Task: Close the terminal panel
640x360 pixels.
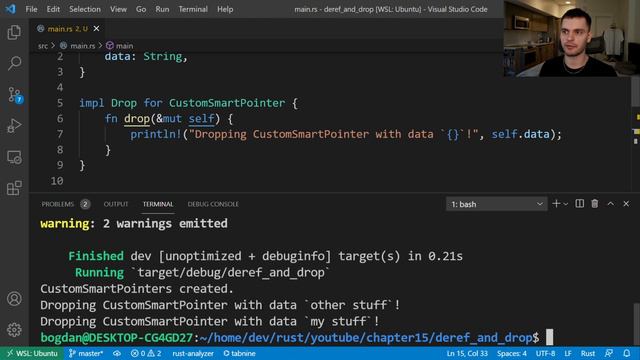Action: point(626,204)
